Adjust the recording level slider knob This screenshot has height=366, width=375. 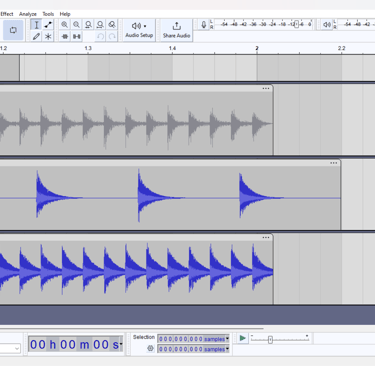(x=296, y=24)
